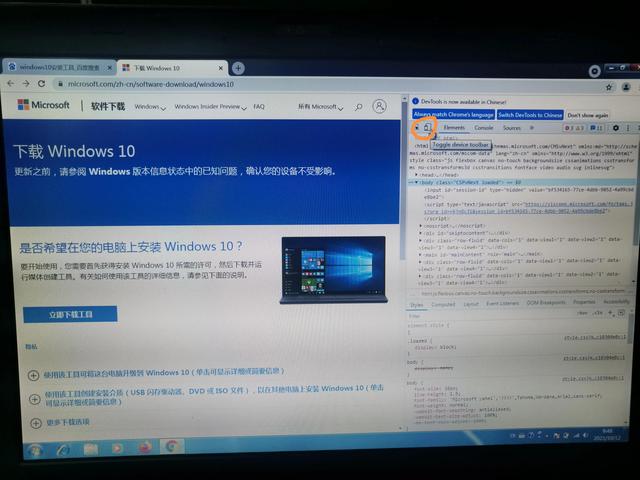640x480 pixels.
Task: Click the Chrome taskbar icon
Action: 172,447
